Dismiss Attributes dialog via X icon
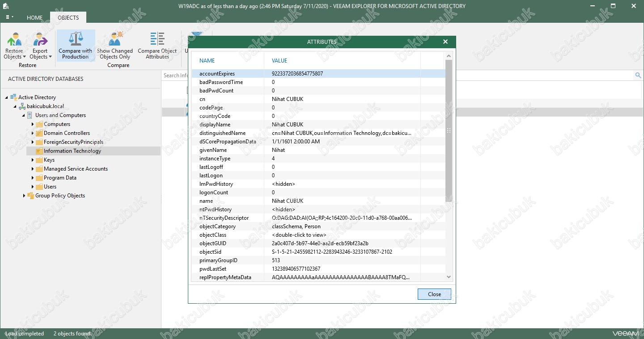 point(445,42)
